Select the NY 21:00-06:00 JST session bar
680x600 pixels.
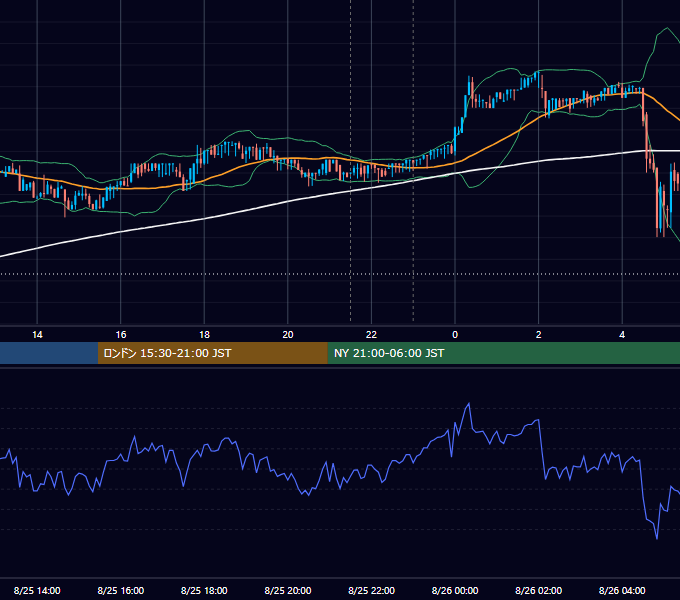coord(503,353)
